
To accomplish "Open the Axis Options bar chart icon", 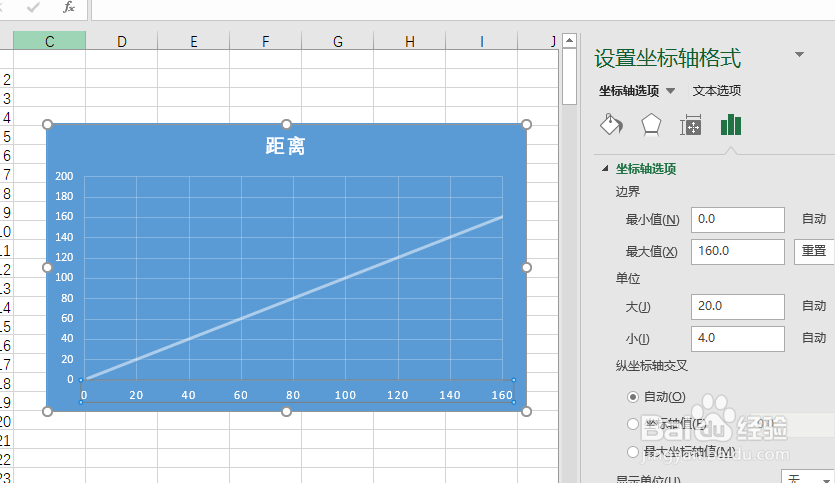I will click(731, 125).
